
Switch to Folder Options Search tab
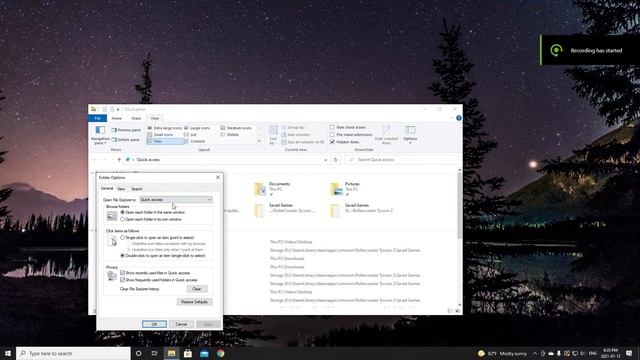tap(137, 189)
